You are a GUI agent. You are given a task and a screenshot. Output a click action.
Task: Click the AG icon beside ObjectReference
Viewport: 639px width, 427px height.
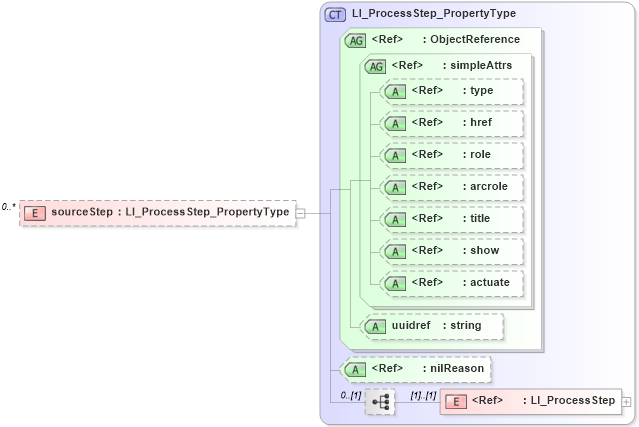[355, 40]
